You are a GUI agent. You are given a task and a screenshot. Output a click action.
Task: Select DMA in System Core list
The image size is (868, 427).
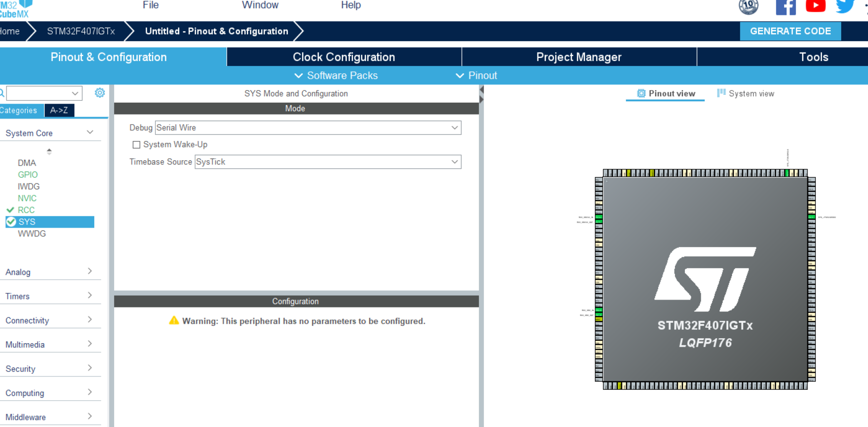point(27,163)
